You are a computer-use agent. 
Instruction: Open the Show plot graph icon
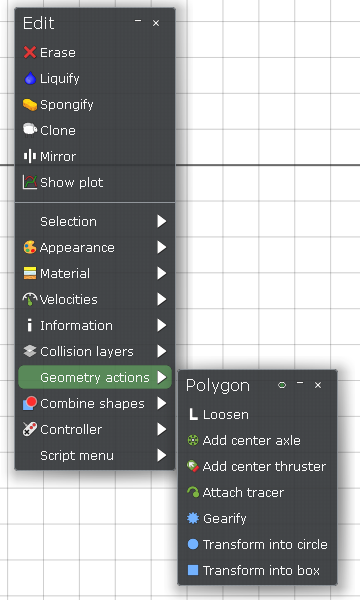[x=30, y=182]
